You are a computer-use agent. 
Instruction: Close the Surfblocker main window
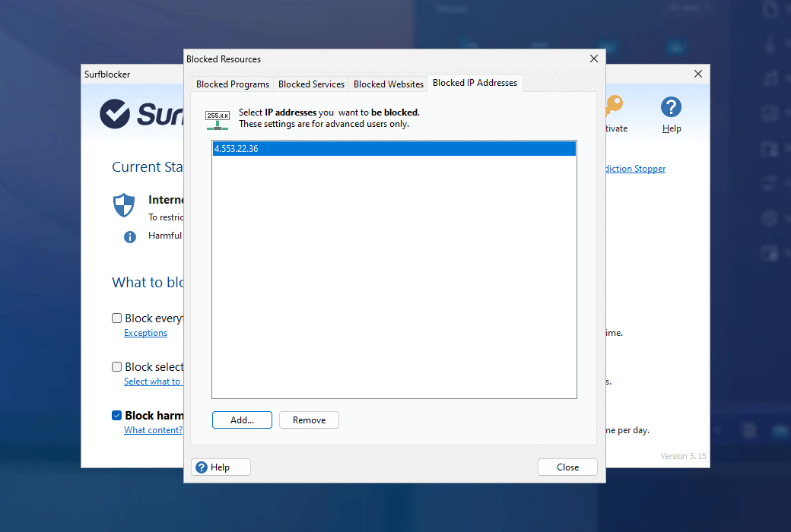pos(698,74)
